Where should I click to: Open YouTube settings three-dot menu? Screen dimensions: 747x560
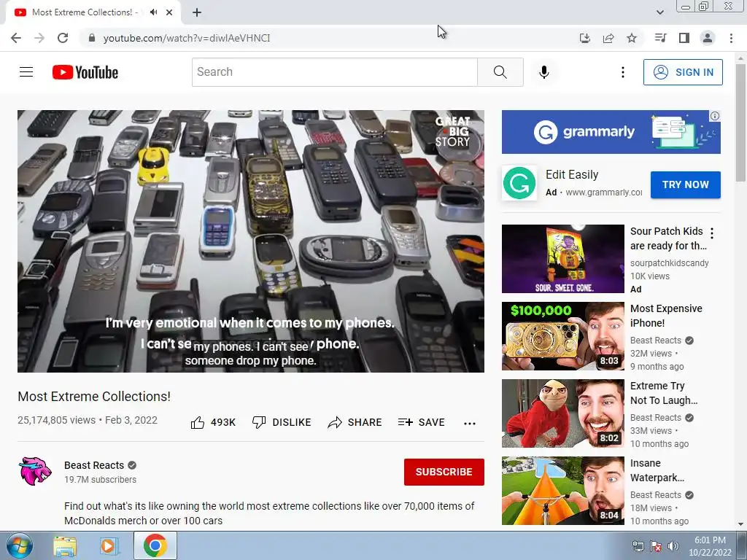tap(623, 72)
